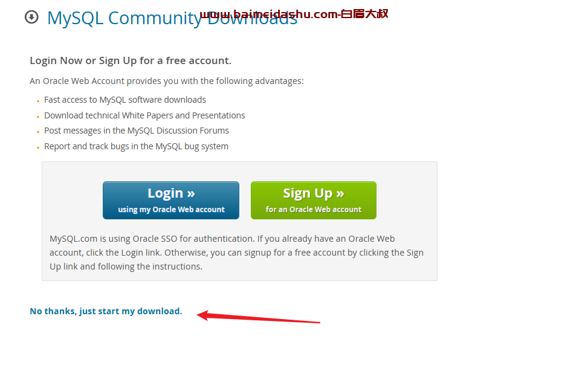Click orange bullet beside 'Report and track' item
Screen dimensions: 588x365
(38, 148)
